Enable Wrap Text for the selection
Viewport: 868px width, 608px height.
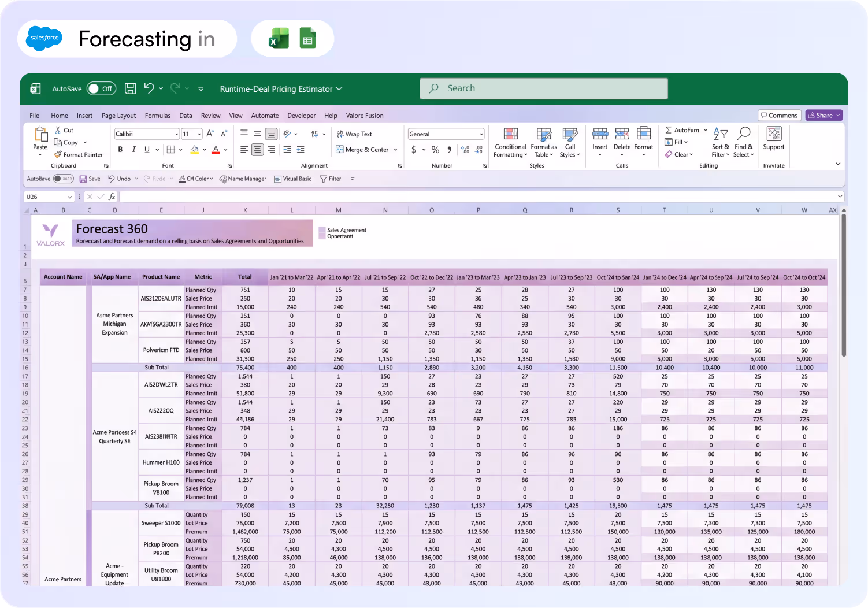354,134
